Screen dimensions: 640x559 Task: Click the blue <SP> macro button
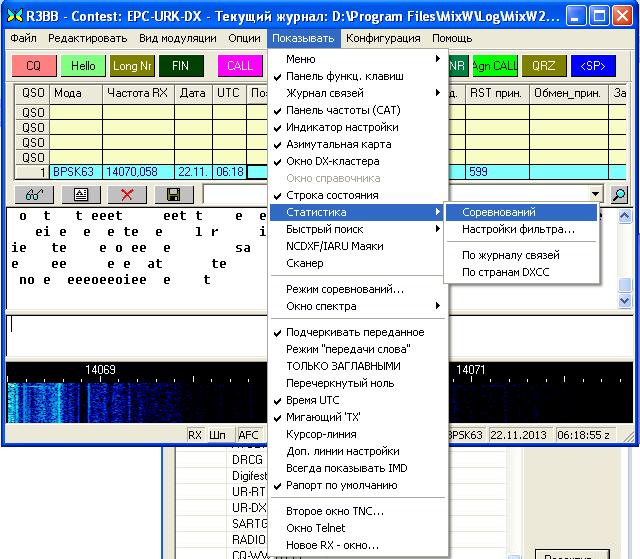point(592,66)
